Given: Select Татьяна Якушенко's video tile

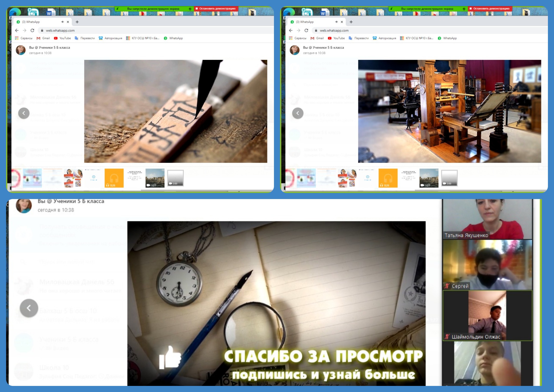Looking at the screenshot, I should pos(487,219).
